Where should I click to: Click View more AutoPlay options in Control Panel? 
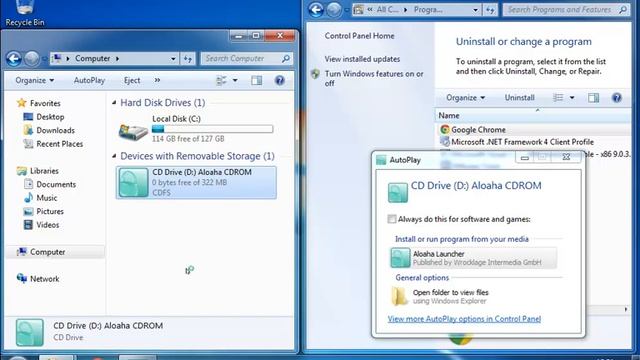pos(464,319)
